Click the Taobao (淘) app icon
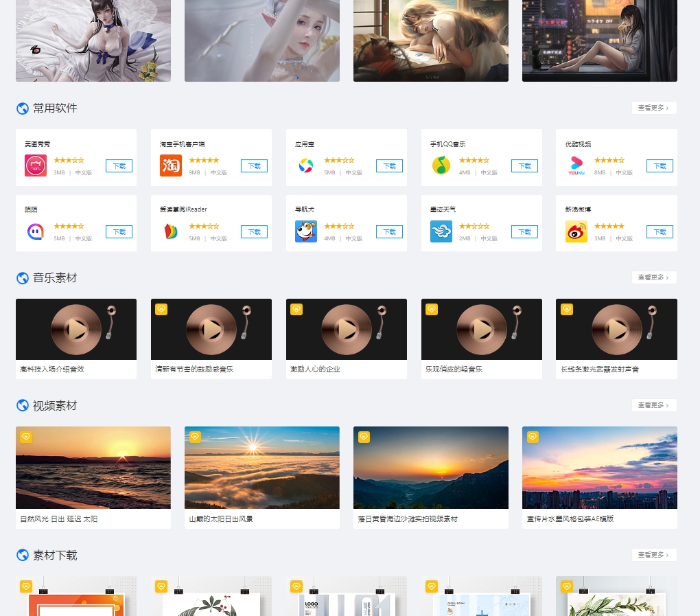The width and height of the screenshot is (700, 616). 171,166
